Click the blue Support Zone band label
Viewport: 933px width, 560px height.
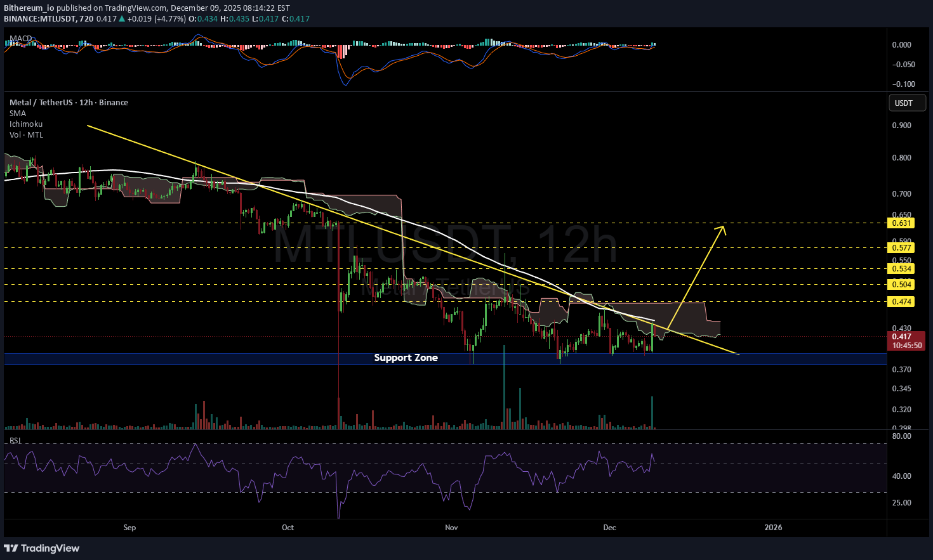(406, 358)
